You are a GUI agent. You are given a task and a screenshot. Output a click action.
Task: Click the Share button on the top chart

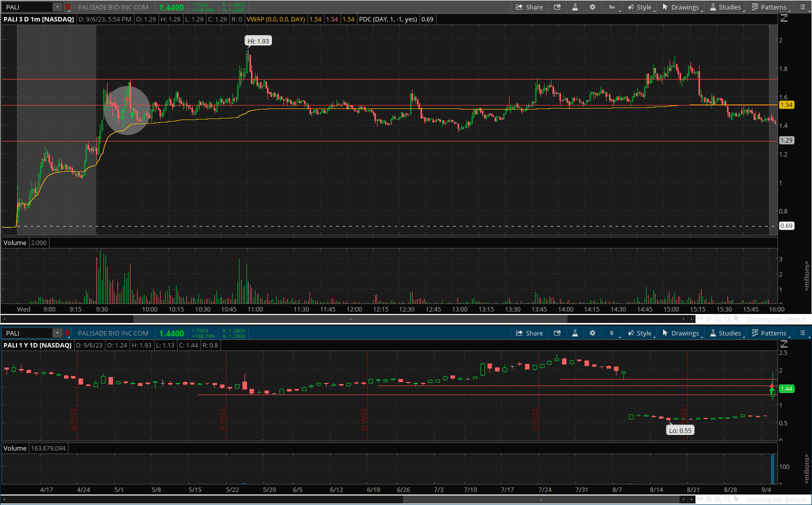[x=529, y=7]
